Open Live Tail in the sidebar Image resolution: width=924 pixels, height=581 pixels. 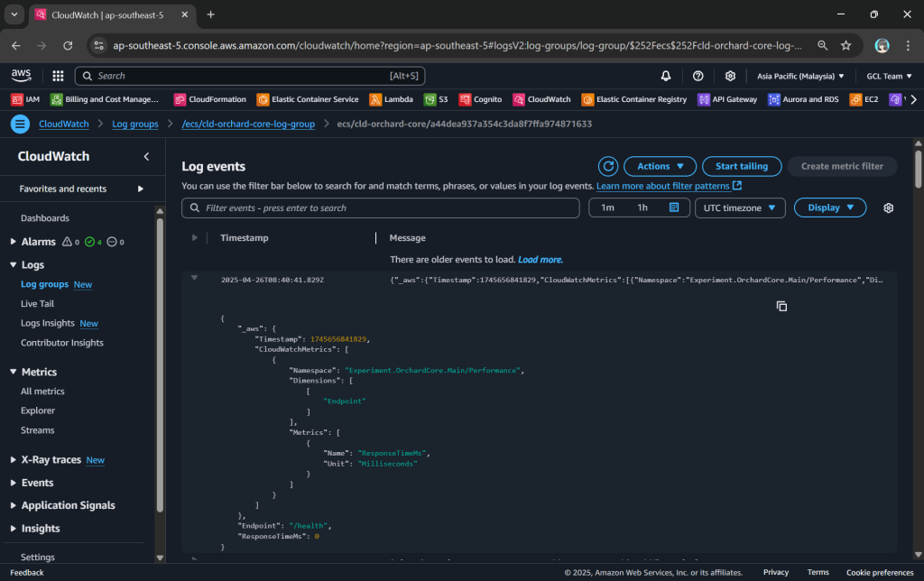tap(37, 304)
